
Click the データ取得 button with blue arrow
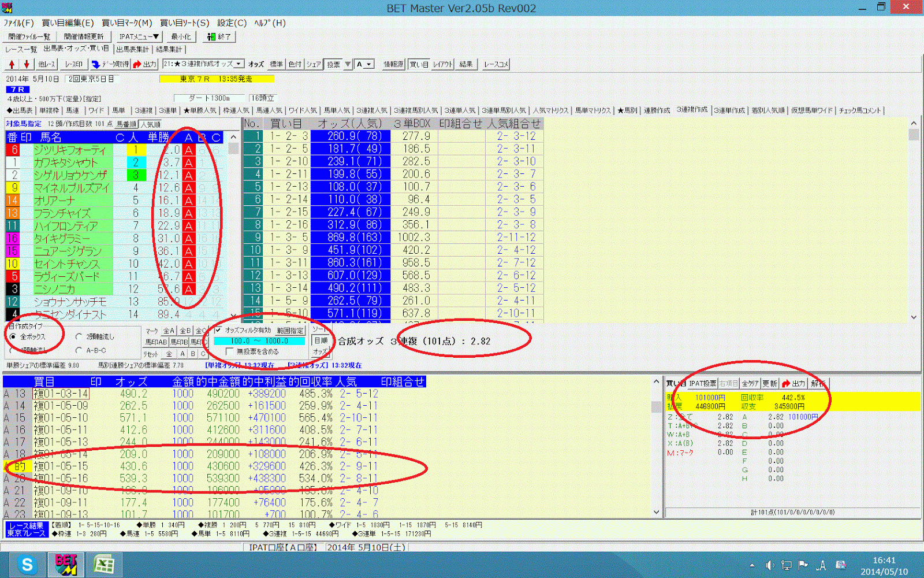pyautogui.click(x=110, y=64)
